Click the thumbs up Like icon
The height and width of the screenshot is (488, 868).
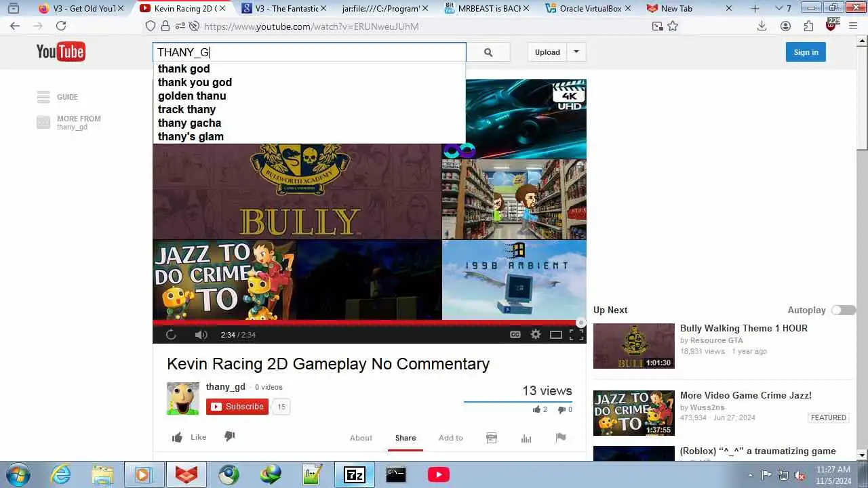click(x=177, y=437)
